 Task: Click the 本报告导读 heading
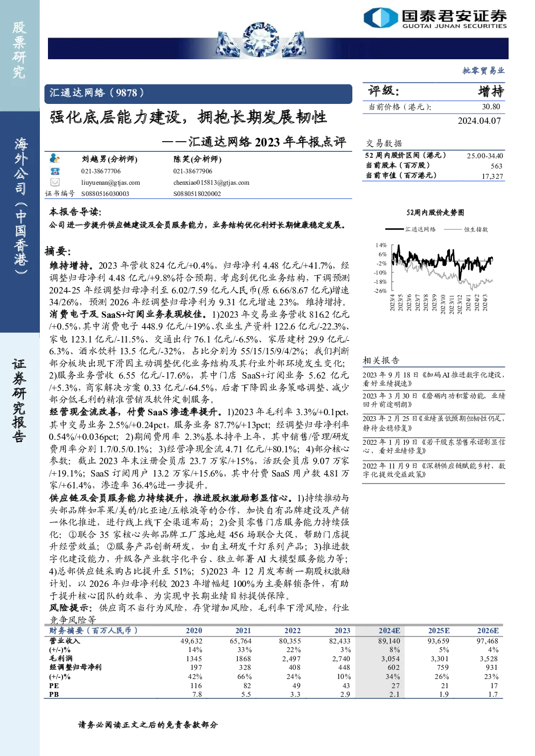tap(75, 212)
